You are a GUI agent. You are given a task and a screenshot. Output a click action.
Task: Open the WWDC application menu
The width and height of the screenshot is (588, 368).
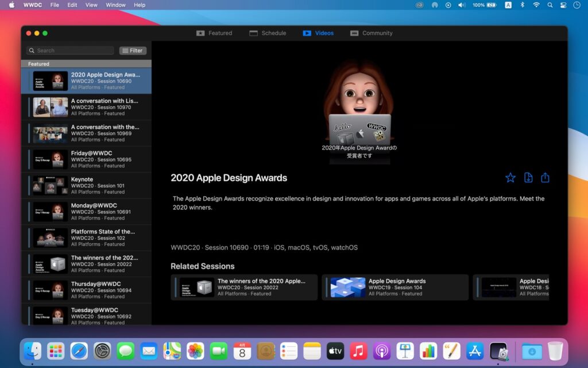pos(32,5)
